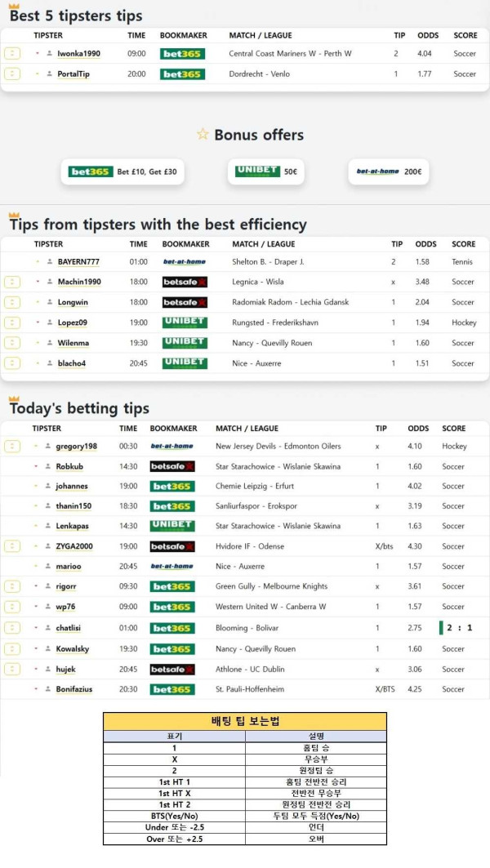
Task: Toggle the yellow box in ZYGA2000's row
Action: click(12, 546)
